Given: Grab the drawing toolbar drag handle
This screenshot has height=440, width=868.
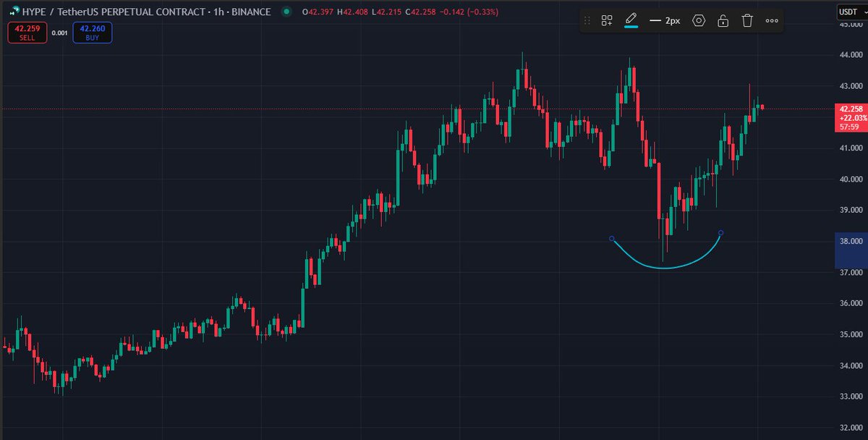Looking at the screenshot, I should (587, 21).
